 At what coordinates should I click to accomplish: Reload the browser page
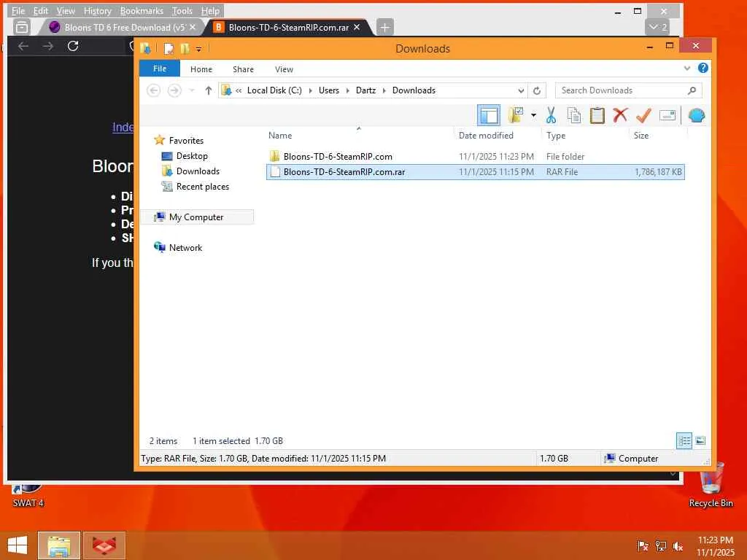73,46
